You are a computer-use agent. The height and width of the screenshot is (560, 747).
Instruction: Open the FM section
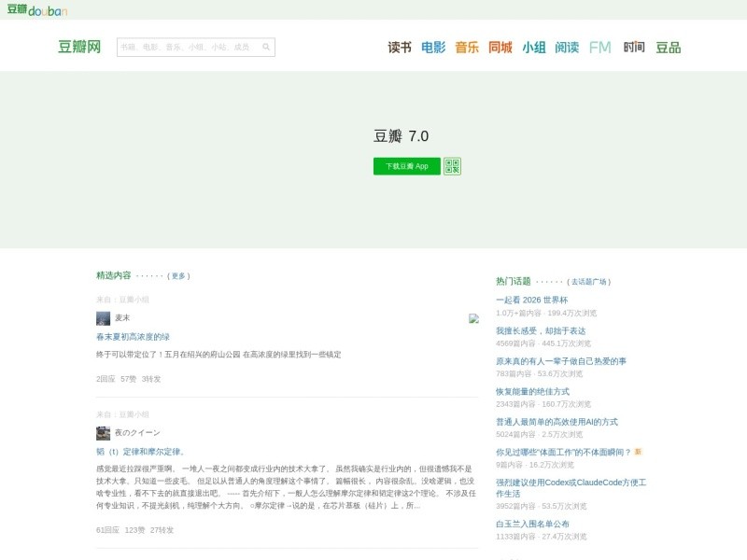click(599, 48)
